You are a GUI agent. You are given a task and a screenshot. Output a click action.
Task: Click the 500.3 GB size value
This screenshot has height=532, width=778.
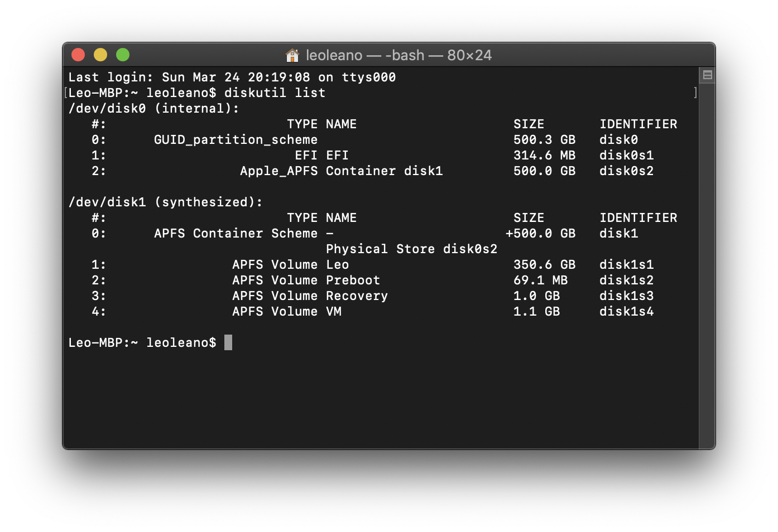coord(544,139)
